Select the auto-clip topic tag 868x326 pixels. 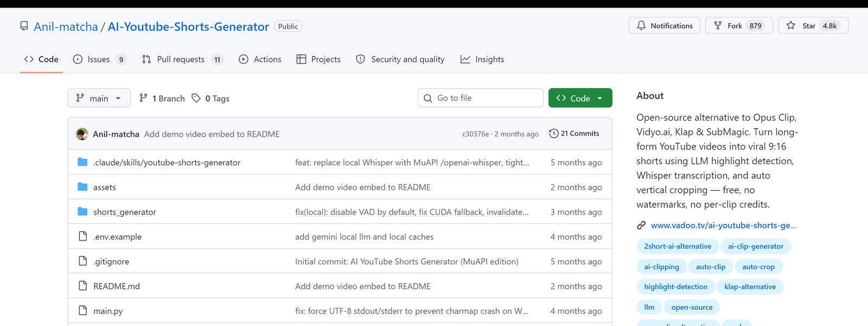coord(711,267)
